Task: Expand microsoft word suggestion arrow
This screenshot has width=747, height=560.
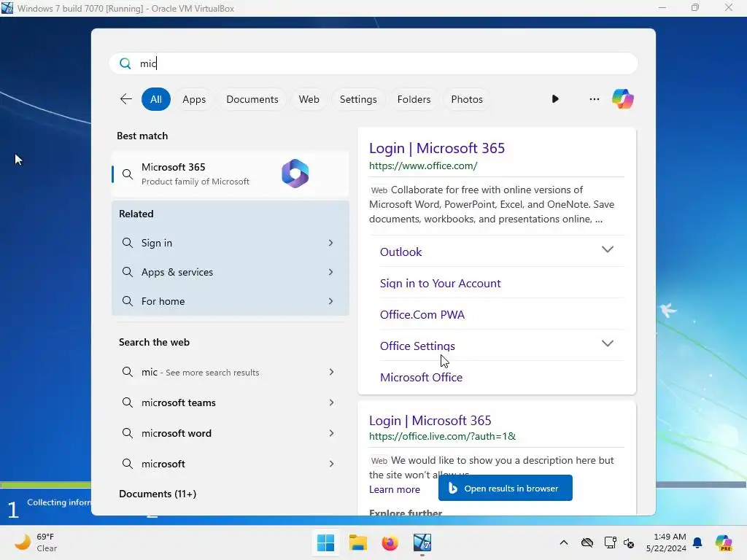Action: pyautogui.click(x=331, y=433)
